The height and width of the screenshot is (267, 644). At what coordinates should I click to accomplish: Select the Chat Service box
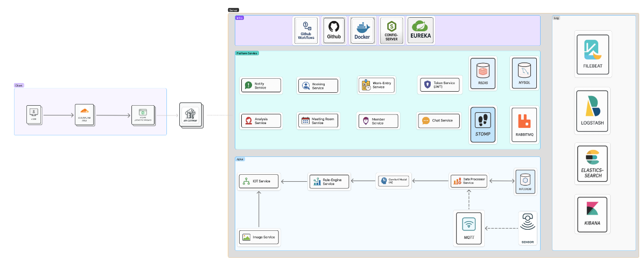pos(439,120)
